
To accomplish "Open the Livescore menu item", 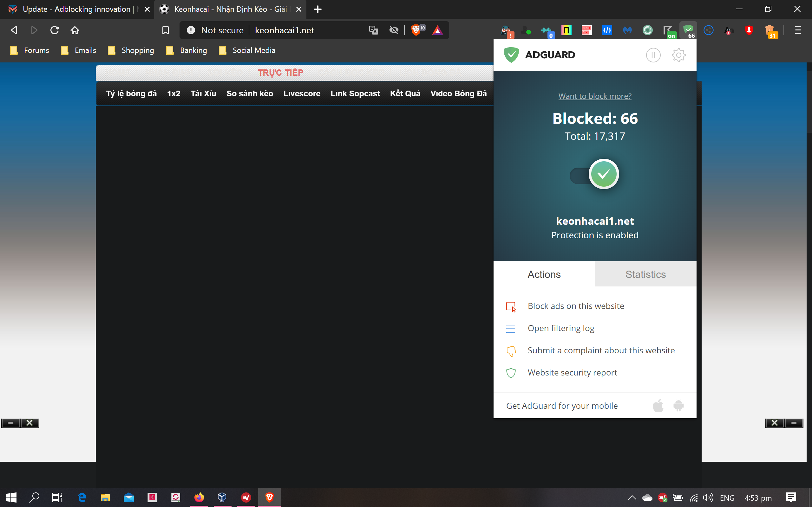I will coord(302,93).
